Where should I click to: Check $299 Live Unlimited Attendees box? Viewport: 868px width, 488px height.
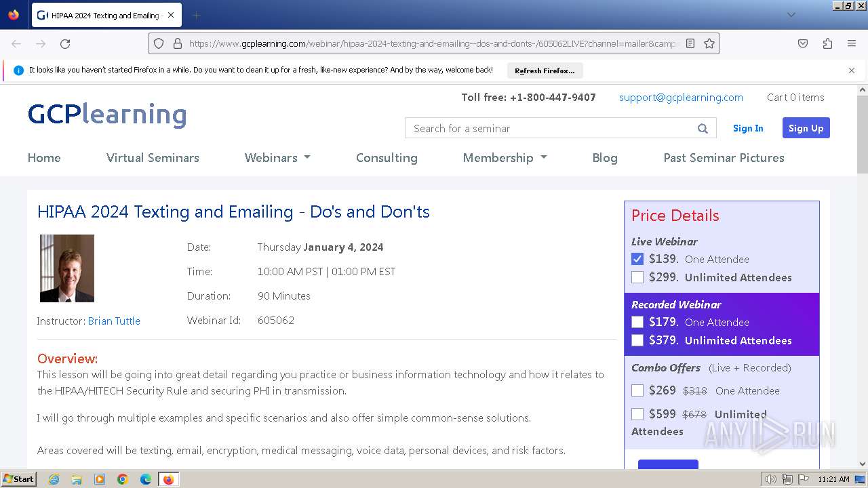click(x=637, y=277)
